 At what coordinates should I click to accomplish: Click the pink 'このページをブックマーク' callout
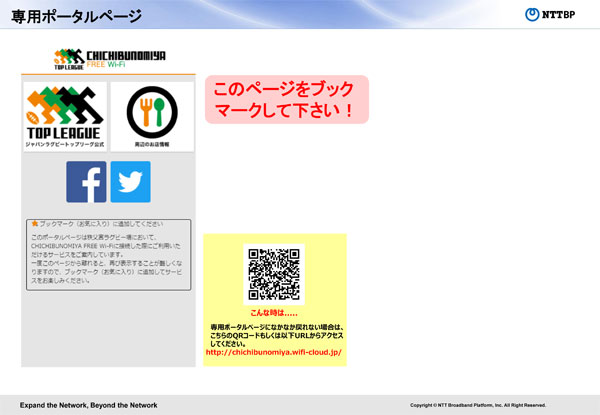287,99
